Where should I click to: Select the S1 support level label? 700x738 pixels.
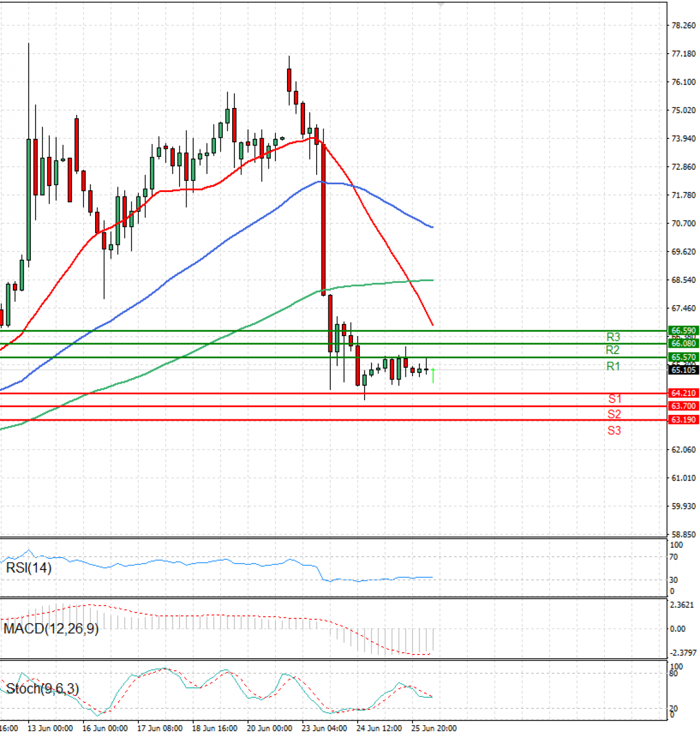(613, 400)
